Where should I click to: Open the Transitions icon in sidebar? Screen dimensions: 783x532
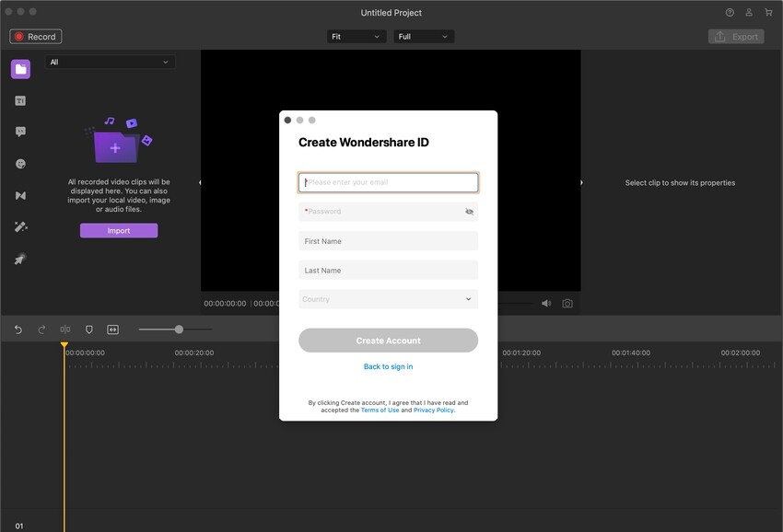tap(20, 196)
